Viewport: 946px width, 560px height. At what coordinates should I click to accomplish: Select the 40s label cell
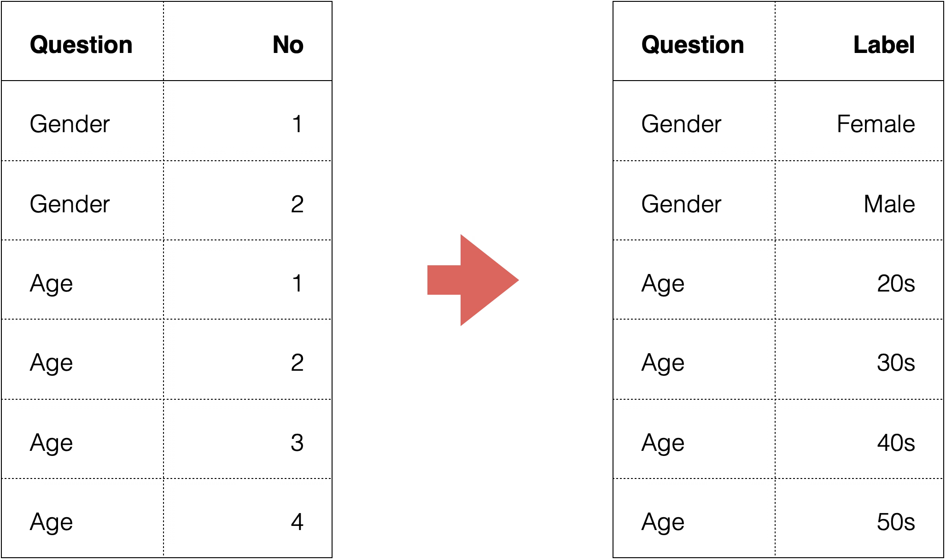[896, 443]
